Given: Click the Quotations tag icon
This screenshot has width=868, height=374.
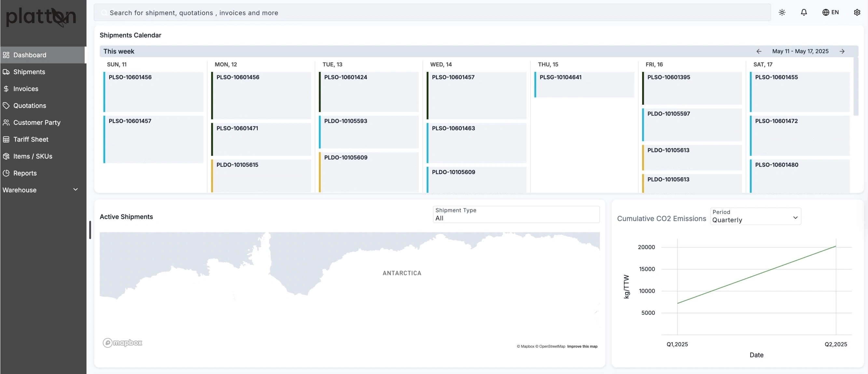Looking at the screenshot, I should [6, 105].
